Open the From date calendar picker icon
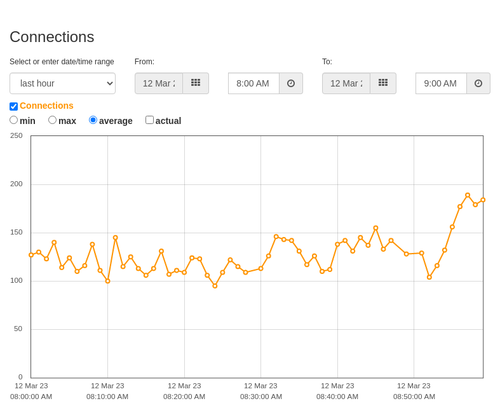The height and width of the screenshot is (403, 500). (196, 83)
